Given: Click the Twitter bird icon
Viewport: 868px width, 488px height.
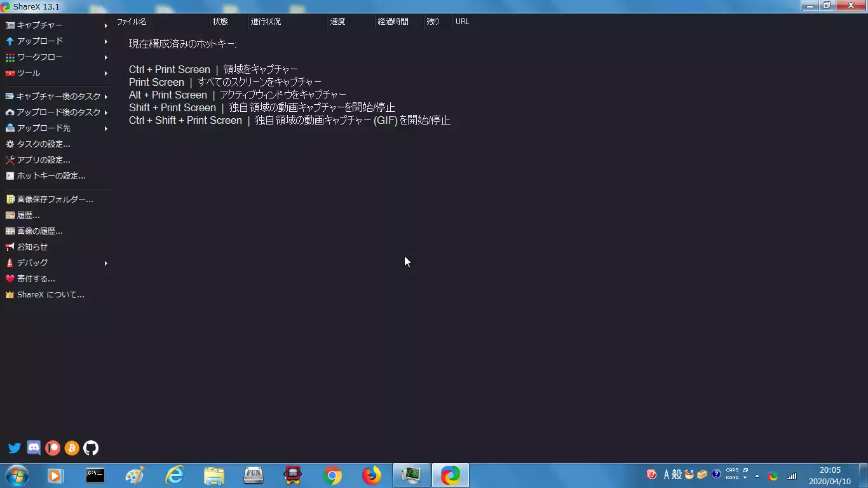Looking at the screenshot, I should click(x=15, y=448).
